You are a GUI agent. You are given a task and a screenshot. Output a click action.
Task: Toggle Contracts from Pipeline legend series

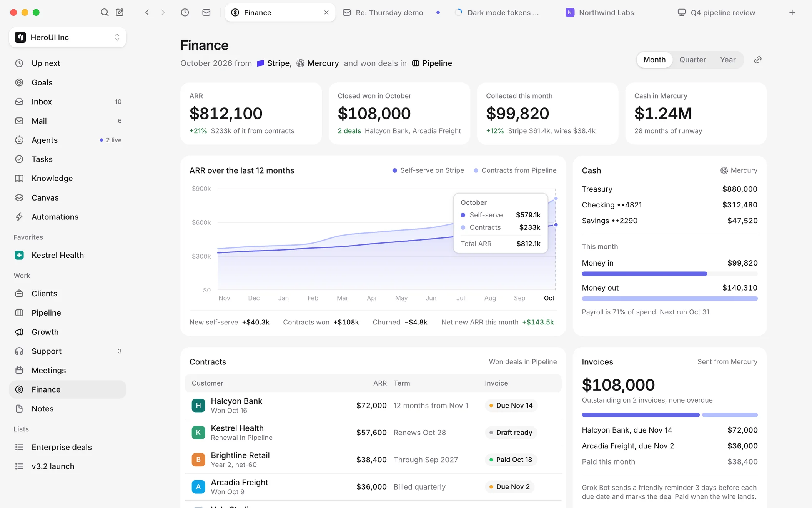point(515,170)
